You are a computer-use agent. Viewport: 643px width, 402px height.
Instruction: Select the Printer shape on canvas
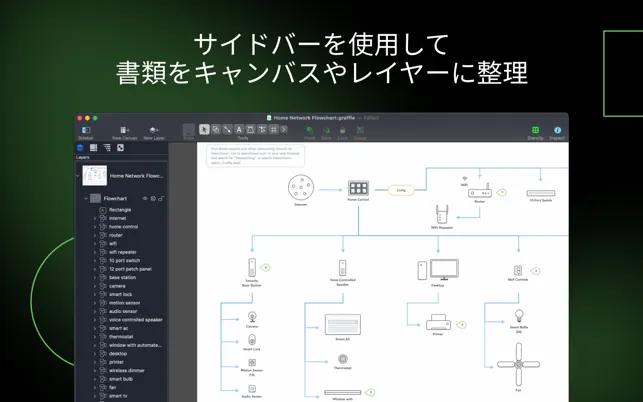tap(438, 322)
